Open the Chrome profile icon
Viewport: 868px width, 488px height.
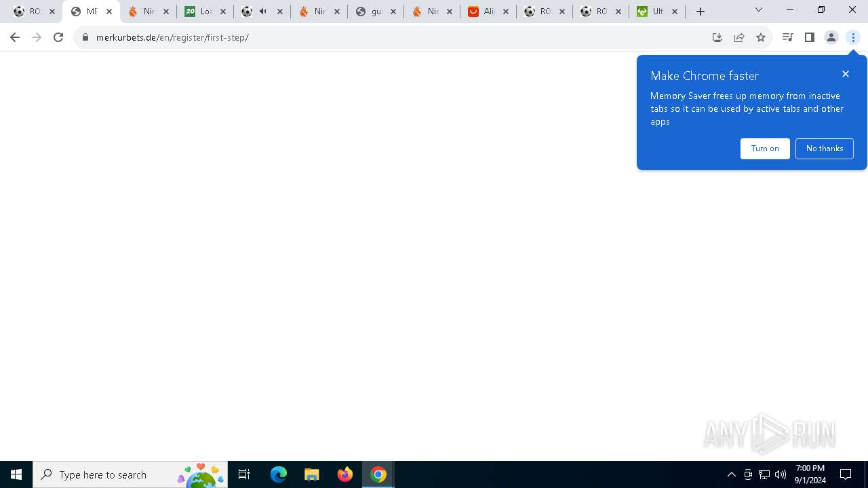click(x=831, y=37)
